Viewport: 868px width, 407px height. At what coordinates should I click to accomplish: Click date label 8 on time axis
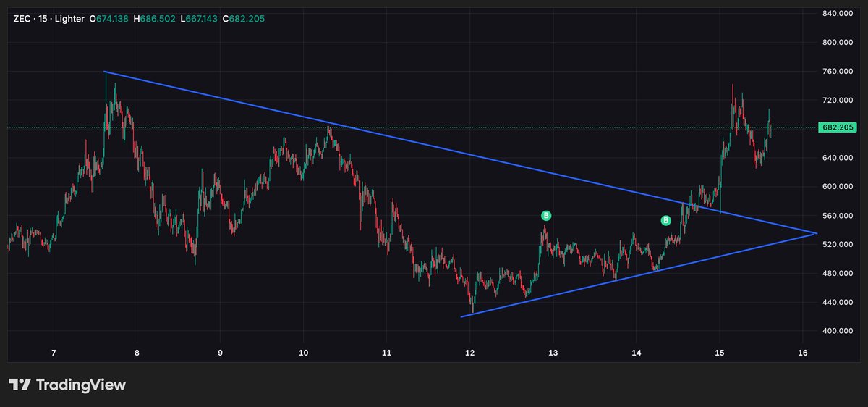(137, 353)
